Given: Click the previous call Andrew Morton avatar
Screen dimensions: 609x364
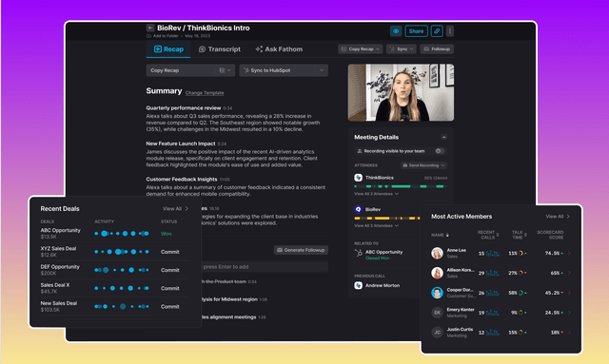Looking at the screenshot, I should 358,286.
